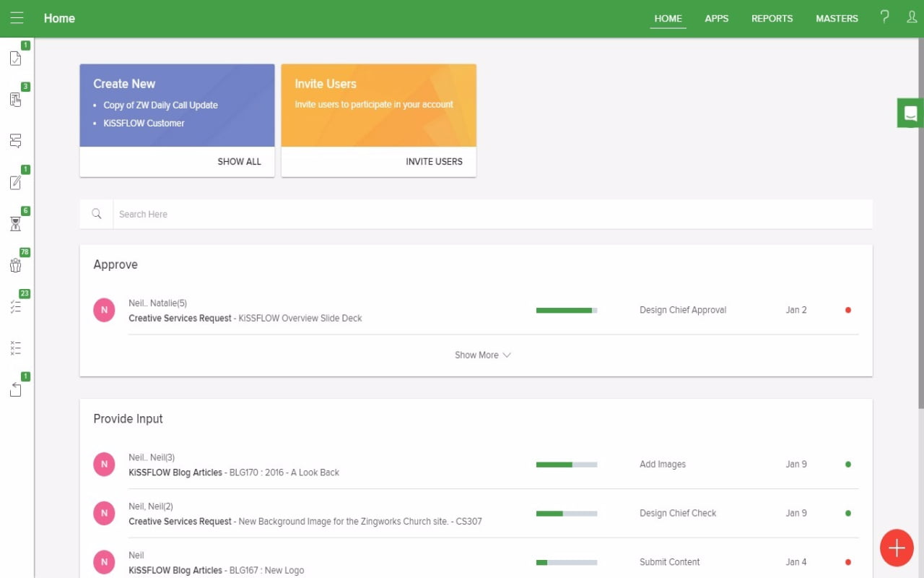The width and height of the screenshot is (924, 578).
Task: Open the sidebar navigation menu
Action: click(16, 18)
